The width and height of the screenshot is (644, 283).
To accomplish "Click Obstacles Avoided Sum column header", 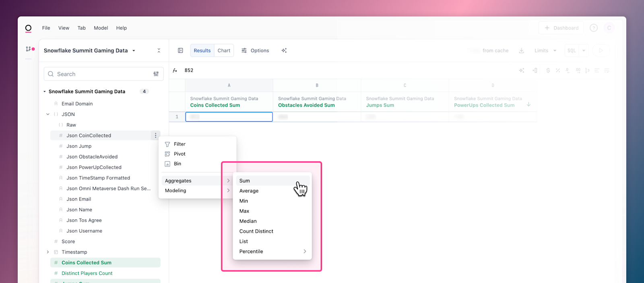I will [317, 102].
